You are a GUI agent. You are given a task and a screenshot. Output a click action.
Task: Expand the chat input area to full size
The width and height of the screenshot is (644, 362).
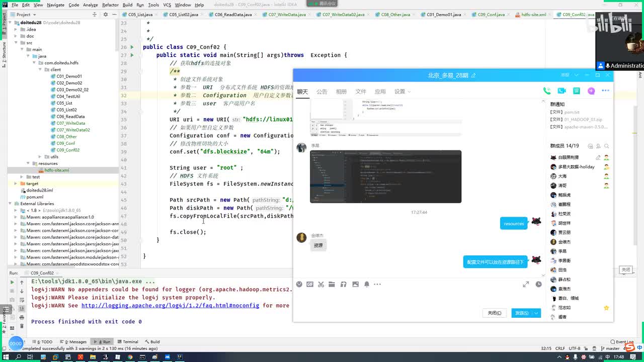526,285
